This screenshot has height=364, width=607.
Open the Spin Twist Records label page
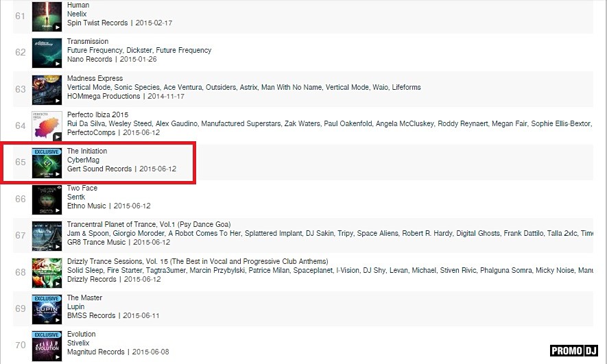click(x=97, y=23)
